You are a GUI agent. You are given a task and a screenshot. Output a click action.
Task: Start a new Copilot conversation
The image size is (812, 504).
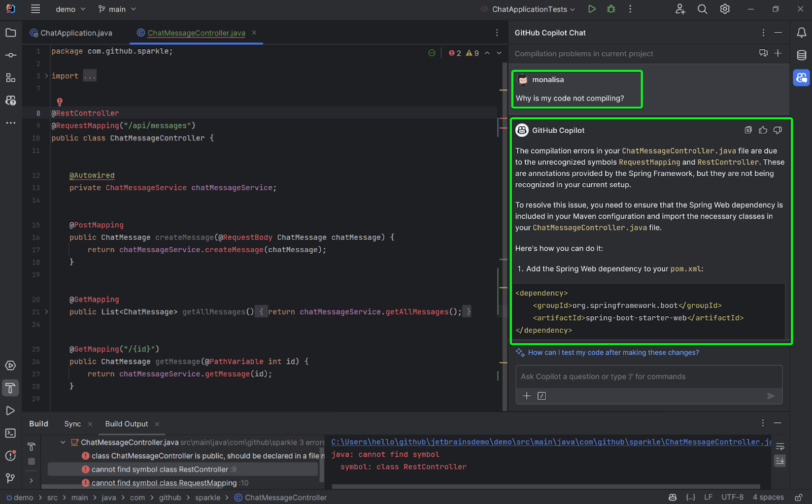(x=778, y=53)
